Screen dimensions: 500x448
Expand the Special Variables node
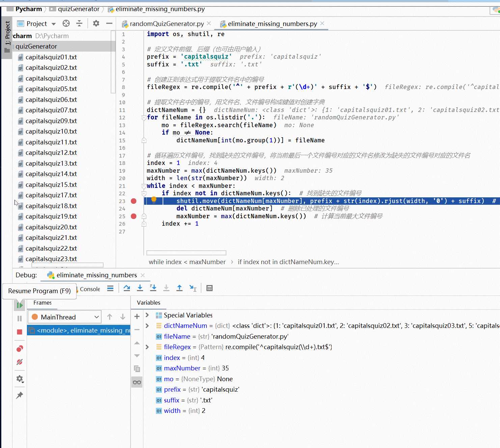point(147,315)
